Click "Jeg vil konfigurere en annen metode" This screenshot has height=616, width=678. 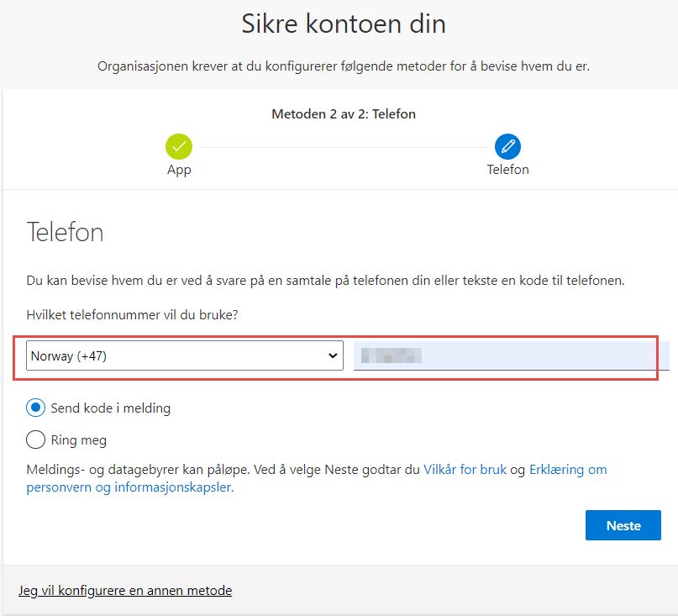125,591
